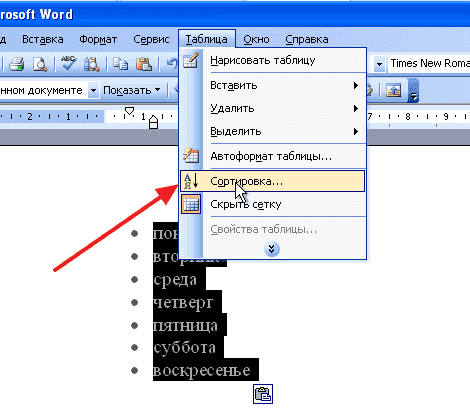Run the ABC spelling check icon
Image resolution: width=470 pixels, height=410 pixels.
[69, 63]
